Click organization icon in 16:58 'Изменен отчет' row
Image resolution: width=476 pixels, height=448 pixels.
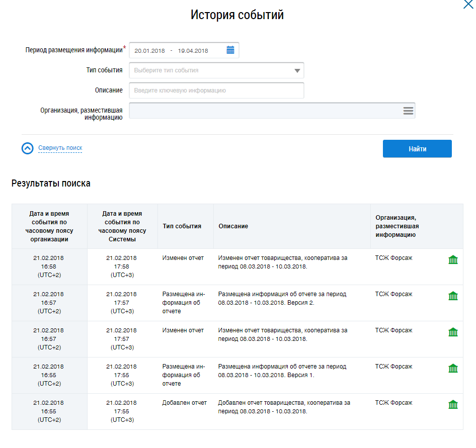[x=453, y=260]
